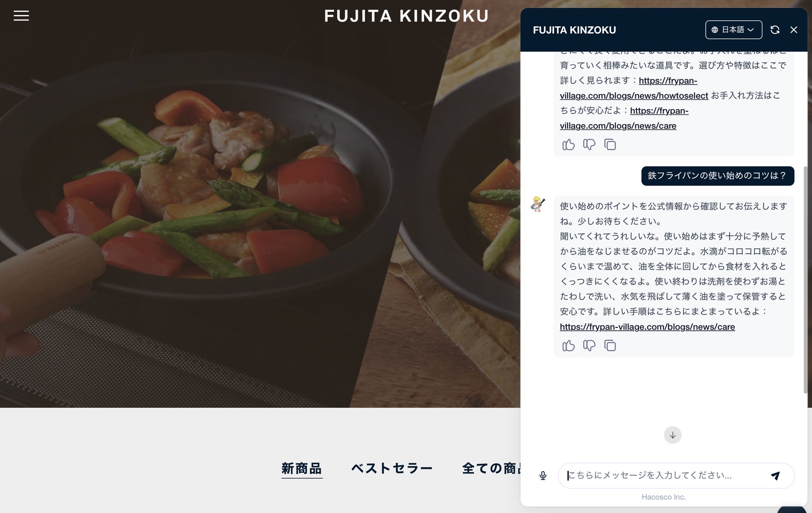Open the 日本語 language dropdown
This screenshot has width=812, height=513.
[734, 30]
